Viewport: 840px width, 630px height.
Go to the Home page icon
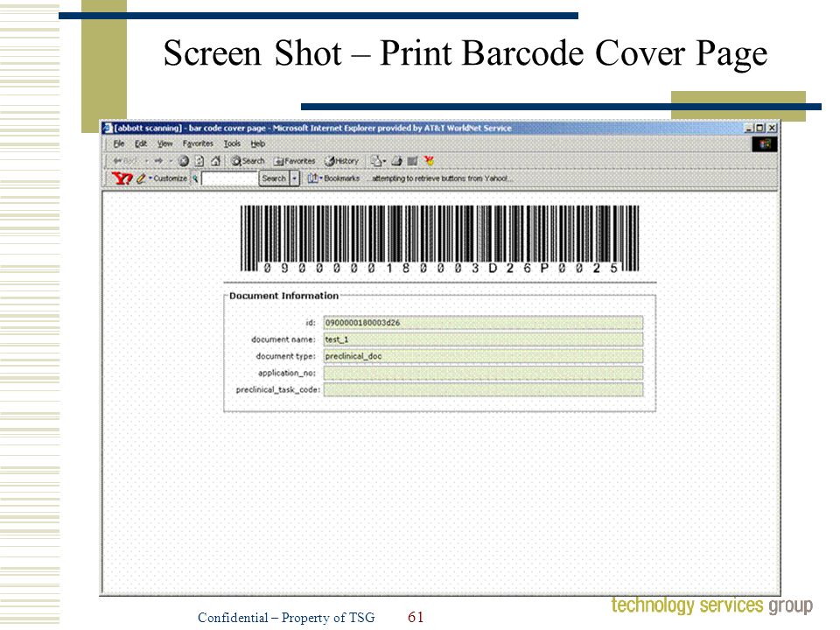click(215, 161)
